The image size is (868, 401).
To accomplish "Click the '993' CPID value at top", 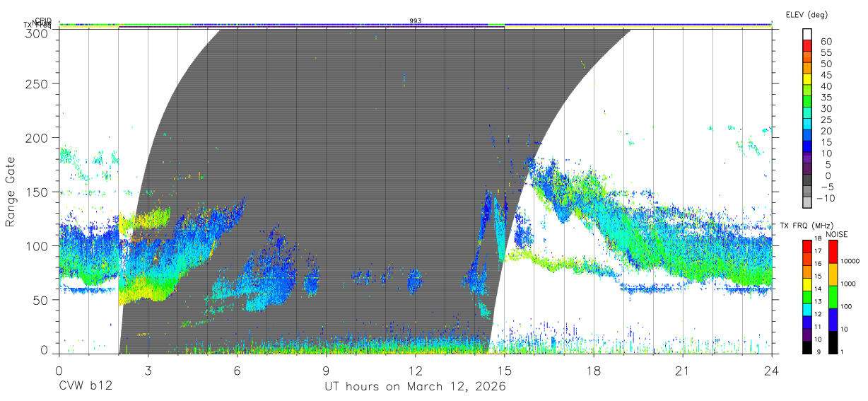I will 416,21.
